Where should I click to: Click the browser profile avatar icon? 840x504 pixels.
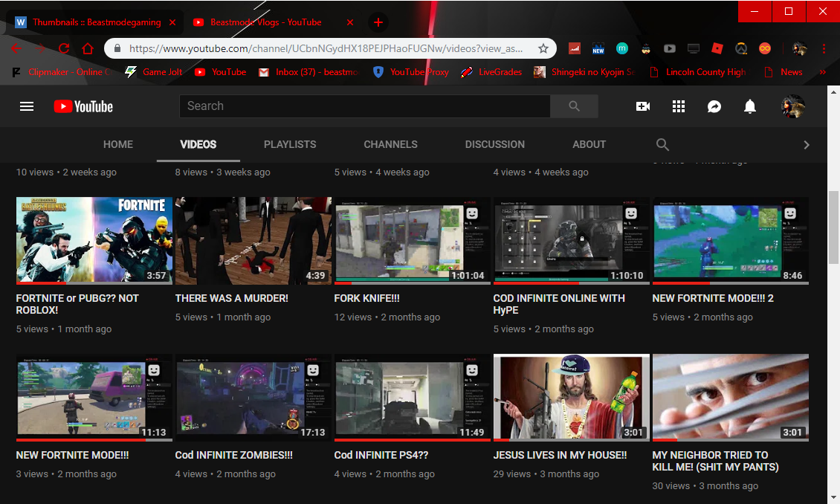[x=800, y=49]
